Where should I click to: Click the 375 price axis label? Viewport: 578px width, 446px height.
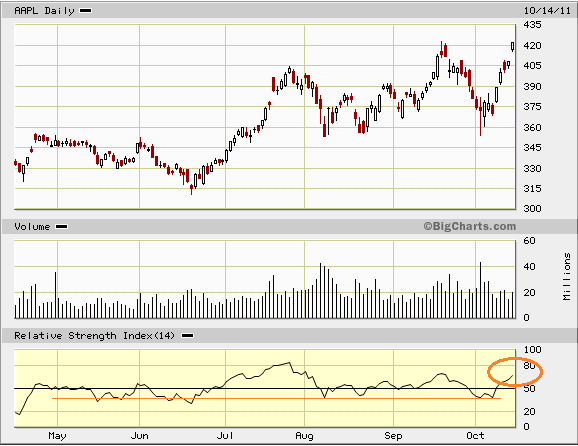point(532,107)
